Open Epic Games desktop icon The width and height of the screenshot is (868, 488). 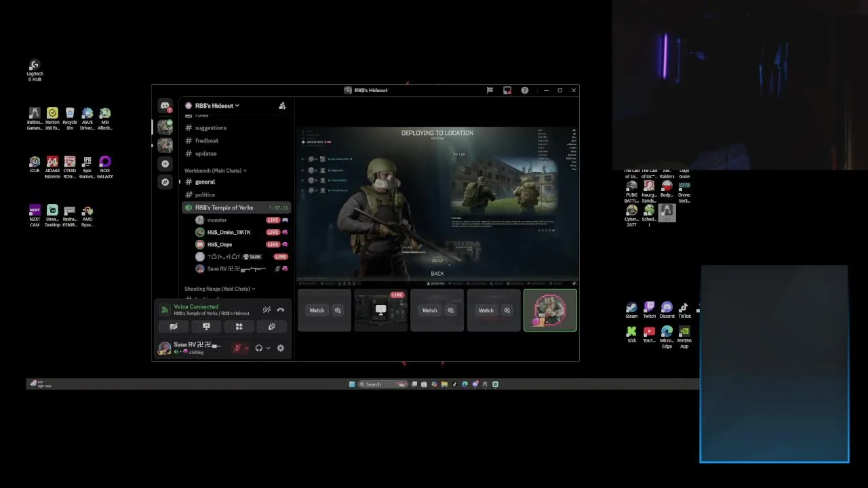[x=87, y=167]
